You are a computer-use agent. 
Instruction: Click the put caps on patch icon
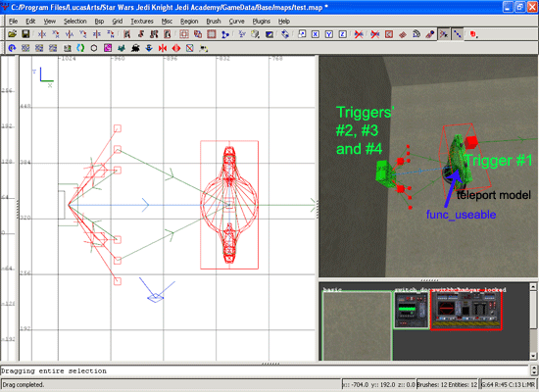[429, 34]
